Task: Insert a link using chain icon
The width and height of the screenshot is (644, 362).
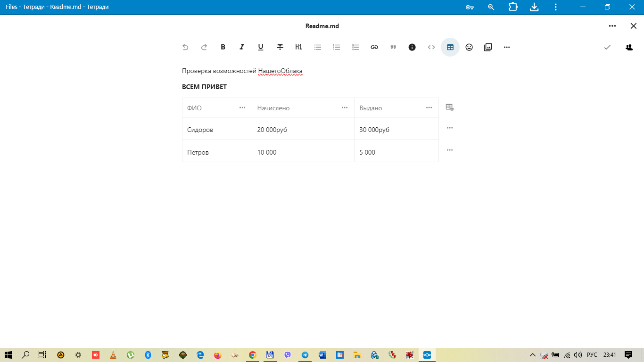Action: pyautogui.click(x=374, y=47)
